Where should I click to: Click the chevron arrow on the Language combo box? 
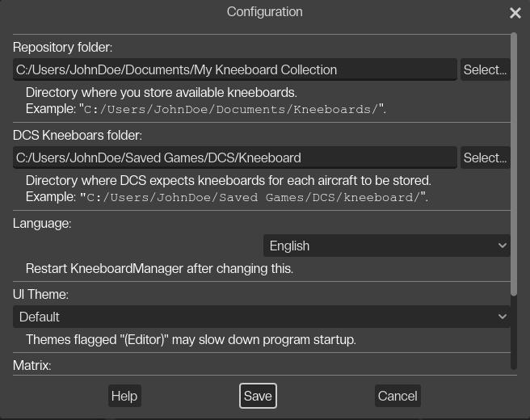coord(503,246)
